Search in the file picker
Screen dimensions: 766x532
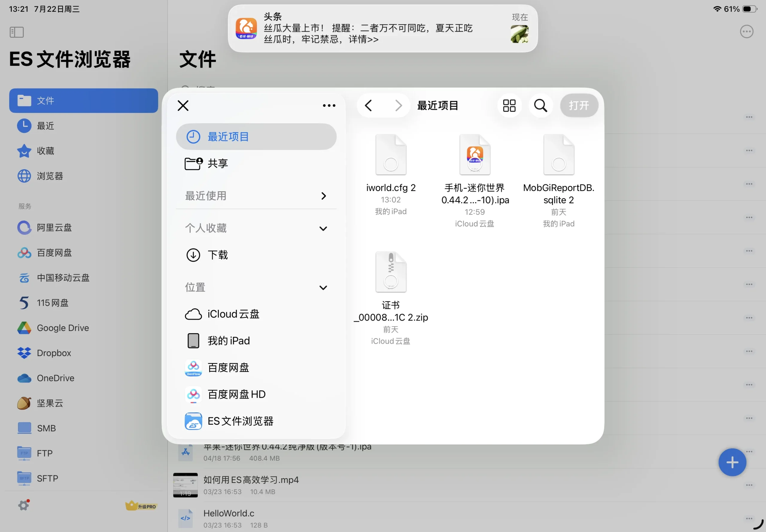(x=541, y=106)
